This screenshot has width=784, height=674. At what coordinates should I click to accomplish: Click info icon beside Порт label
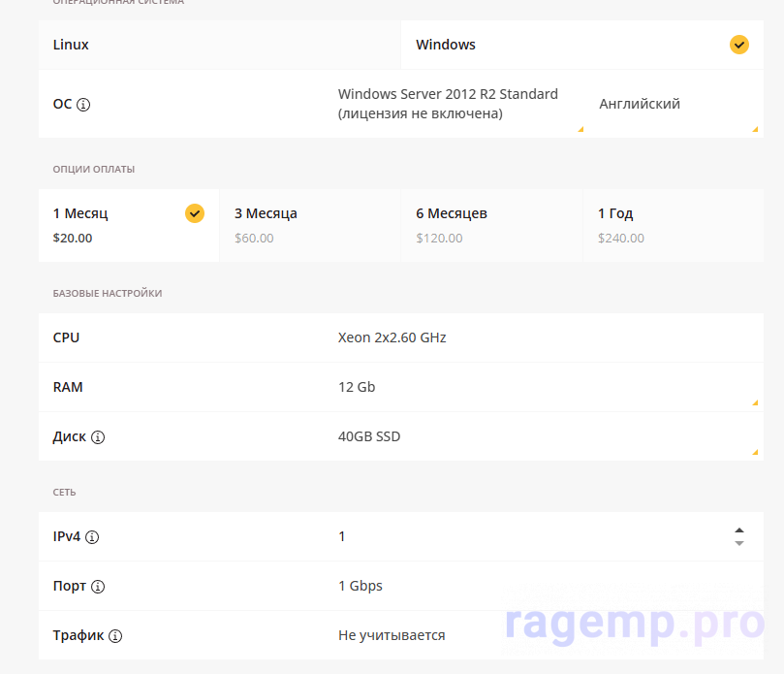[98, 587]
